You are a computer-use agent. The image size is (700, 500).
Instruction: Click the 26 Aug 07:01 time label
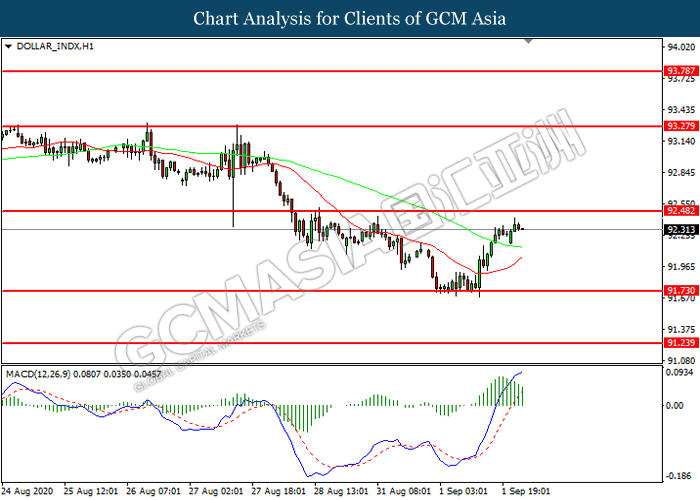[x=154, y=491]
